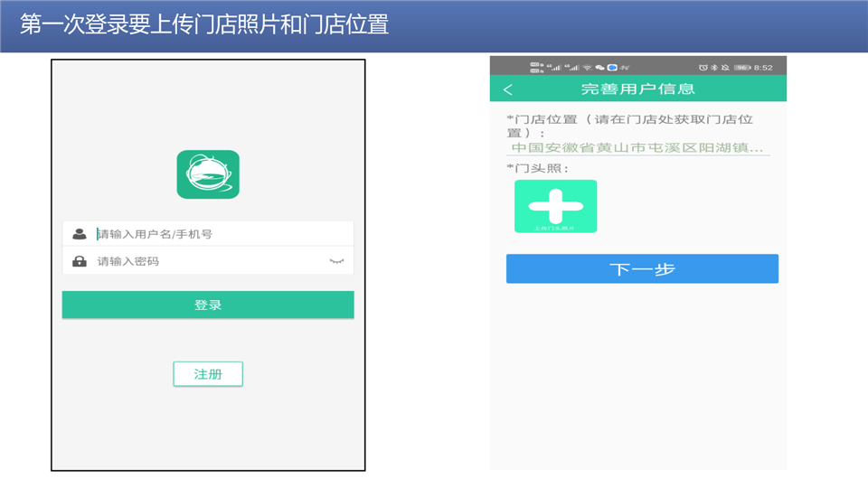868x488 pixels.
Task: Tap the alarm clock status icon
Action: [703, 68]
